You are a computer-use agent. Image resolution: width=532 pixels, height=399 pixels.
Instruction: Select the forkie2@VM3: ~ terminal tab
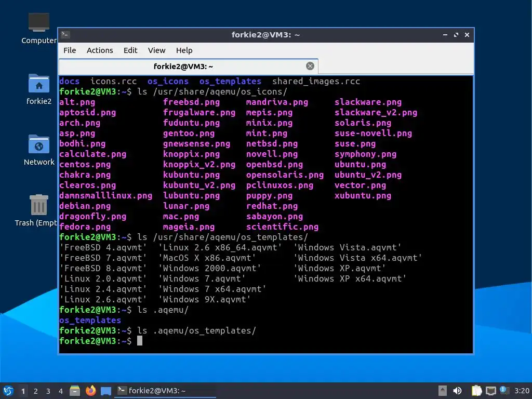(x=188, y=66)
